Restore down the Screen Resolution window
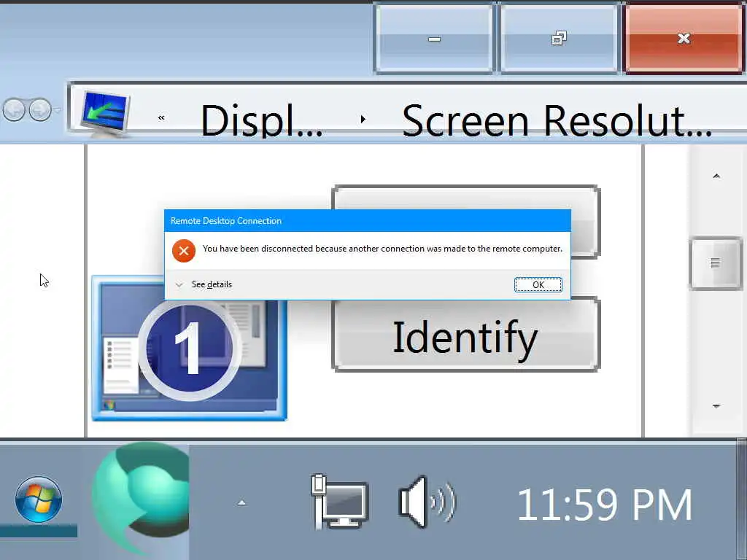 click(x=559, y=39)
